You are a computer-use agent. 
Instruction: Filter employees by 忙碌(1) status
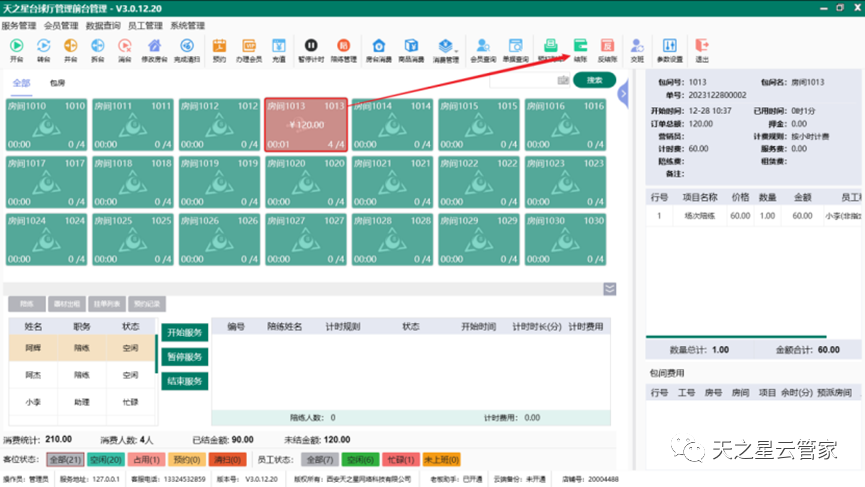click(397, 459)
